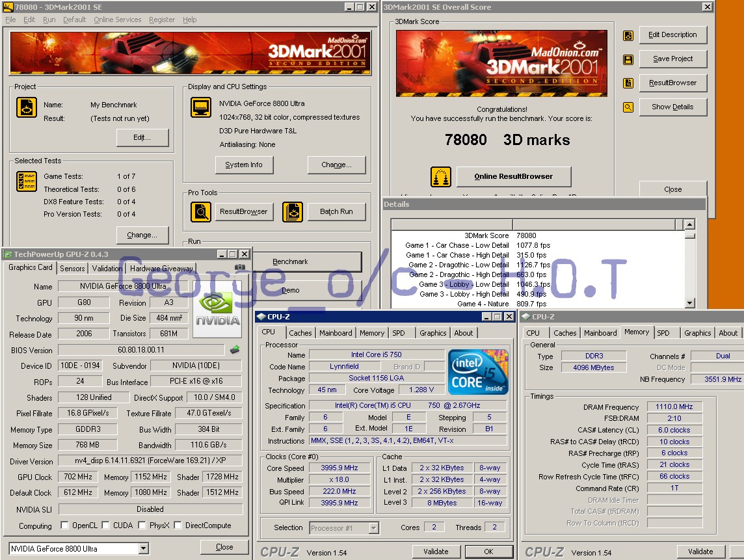The width and height of the screenshot is (744, 560).
Task: Click the Save Project button
Action: [672, 59]
